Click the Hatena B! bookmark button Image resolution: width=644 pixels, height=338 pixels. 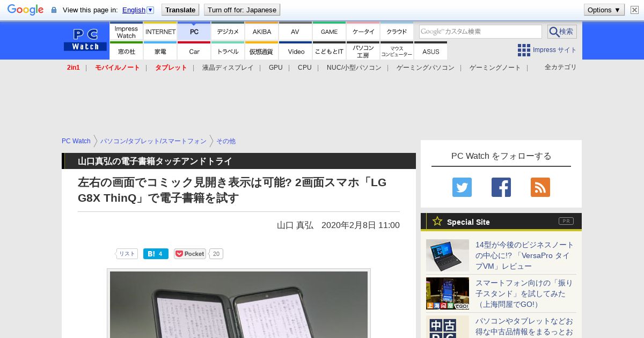pos(156,254)
